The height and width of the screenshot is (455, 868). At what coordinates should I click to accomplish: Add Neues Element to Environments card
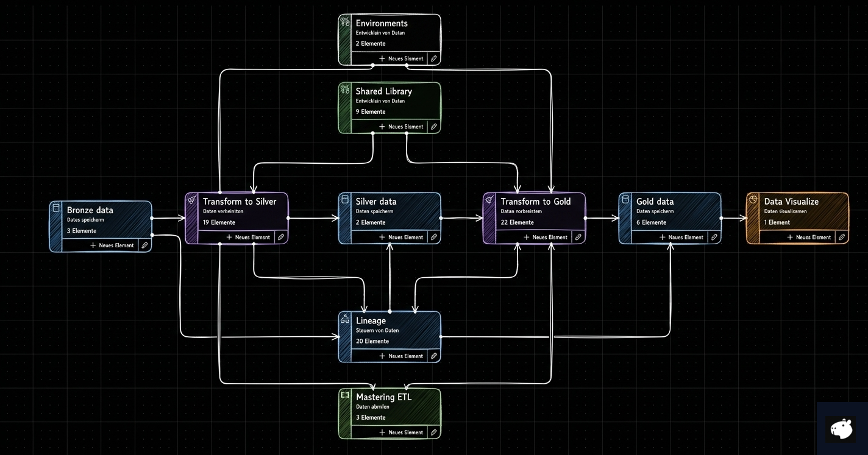[x=401, y=58]
